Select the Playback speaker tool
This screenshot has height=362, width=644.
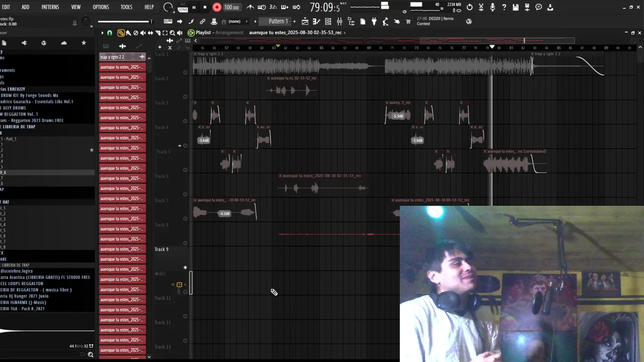180,33
